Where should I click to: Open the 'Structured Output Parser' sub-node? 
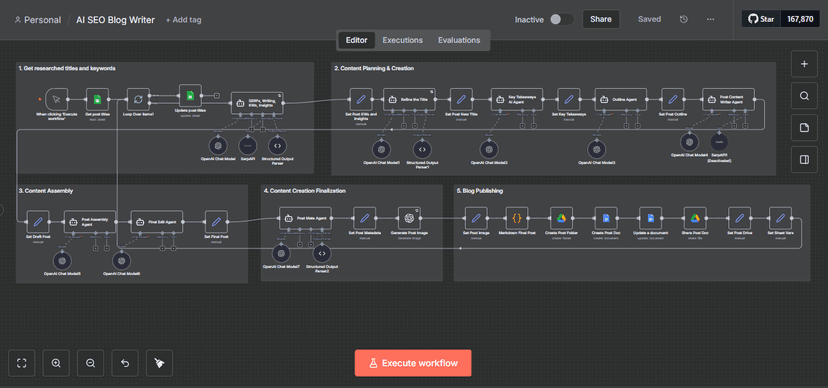click(x=277, y=145)
